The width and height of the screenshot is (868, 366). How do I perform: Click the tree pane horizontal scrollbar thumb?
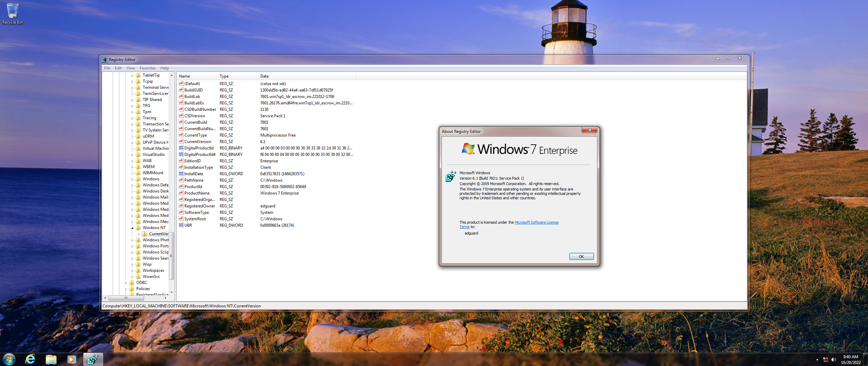tap(126, 298)
